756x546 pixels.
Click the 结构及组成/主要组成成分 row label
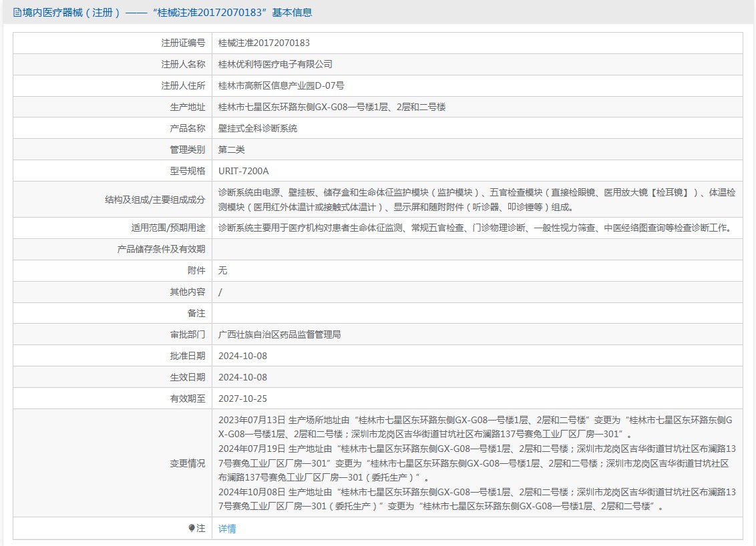pos(155,200)
